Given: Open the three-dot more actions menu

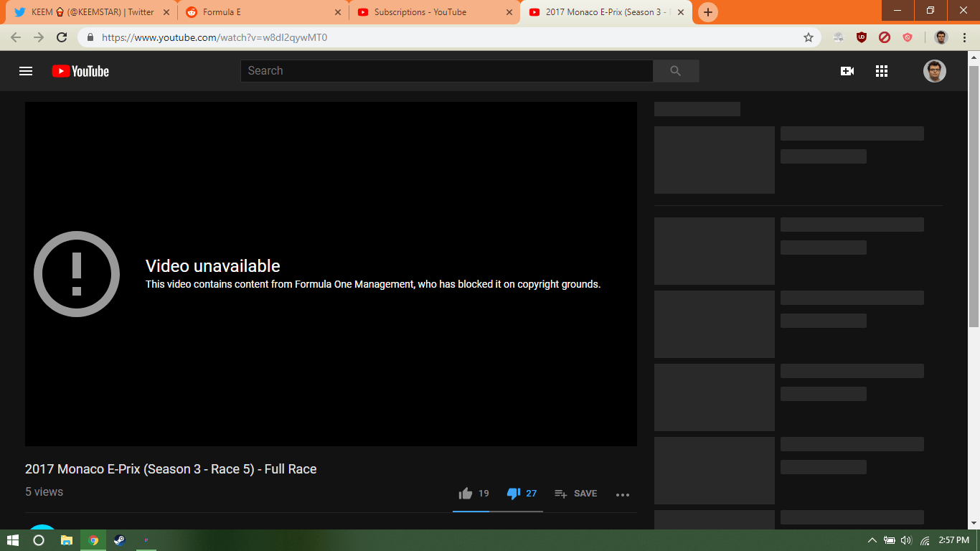Looking at the screenshot, I should pyautogui.click(x=622, y=494).
